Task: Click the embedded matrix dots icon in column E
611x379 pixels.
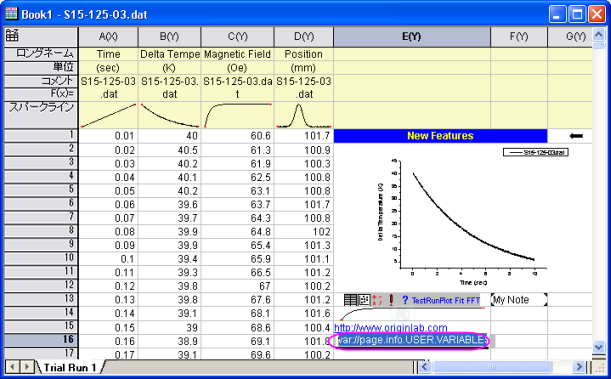Action: (x=364, y=300)
